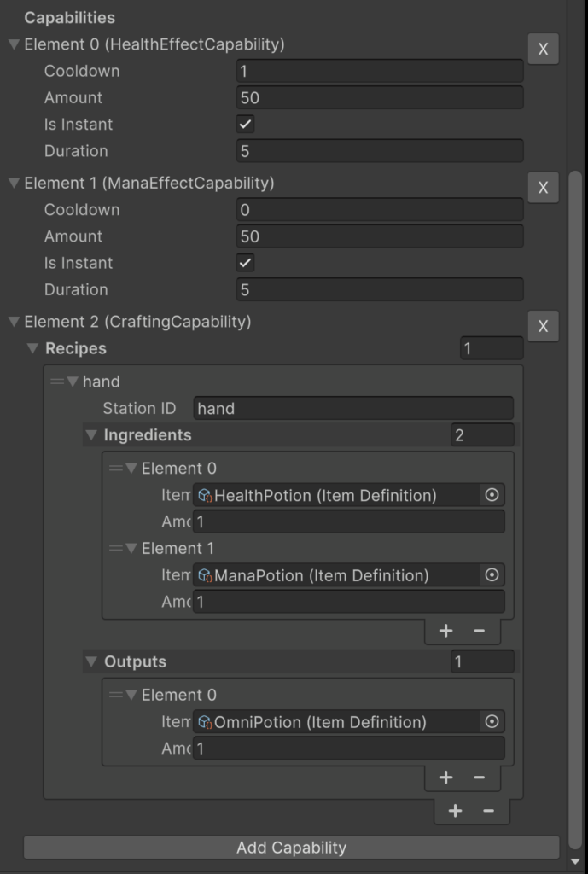Screen dimensions: 588x874
Task: Open object picker for ManaPotion item
Action: pyautogui.click(x=492, y=575)
